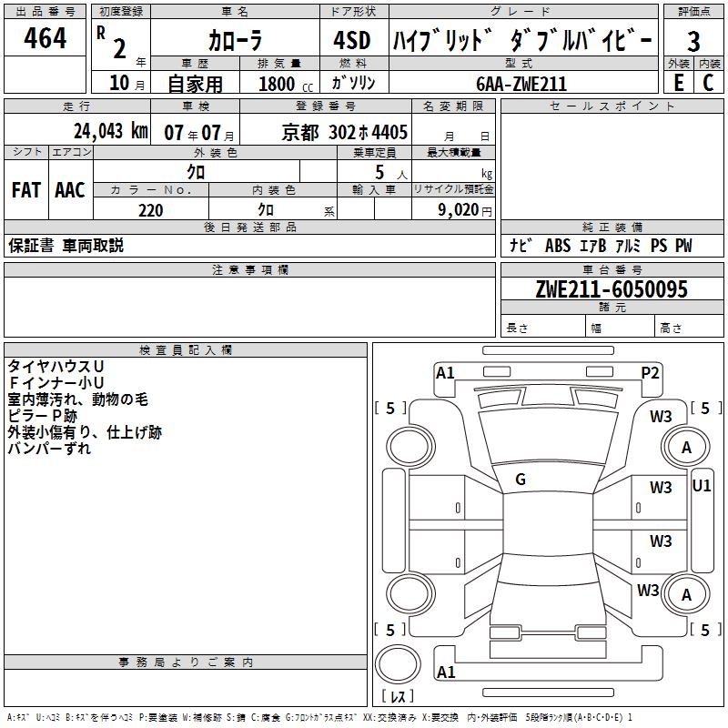Screen dimensions: 728x728
Task: Click G windshield mark on diagram
Action: click(x=521, y=480)
